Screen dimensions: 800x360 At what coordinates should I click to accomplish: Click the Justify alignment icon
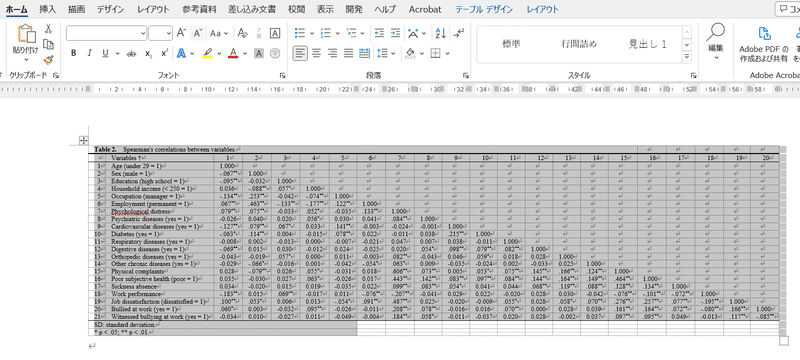click(x=348, y=53)
